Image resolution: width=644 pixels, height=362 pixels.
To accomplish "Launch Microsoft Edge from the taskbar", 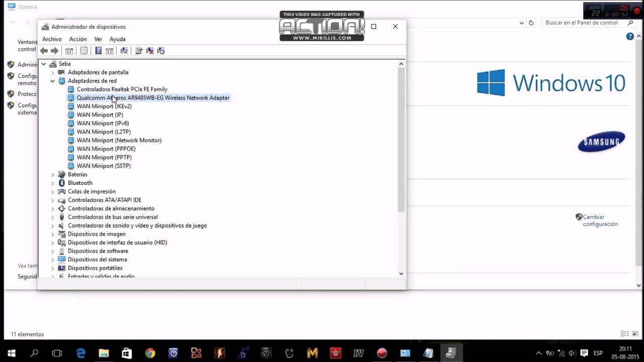I will 80,353.
